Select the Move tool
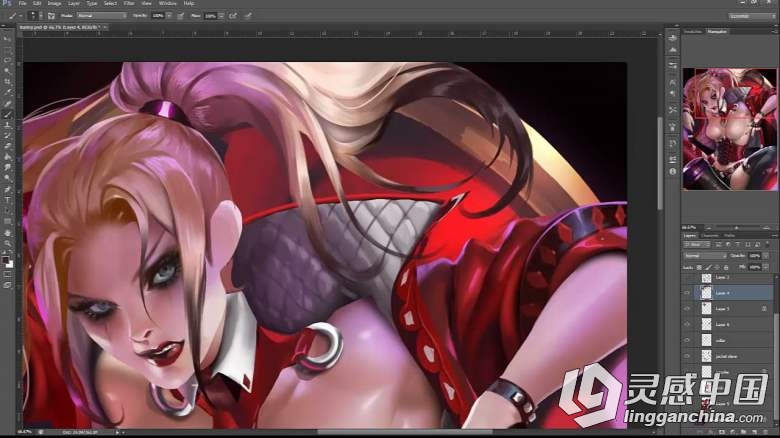Screen dimensions: 780x438 click(x=7, y=38)
